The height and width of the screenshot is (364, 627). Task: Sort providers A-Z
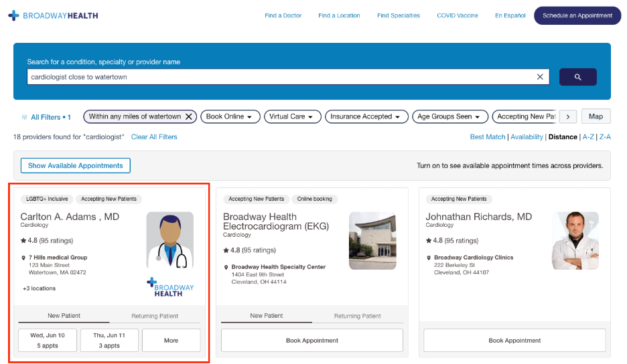588,137
